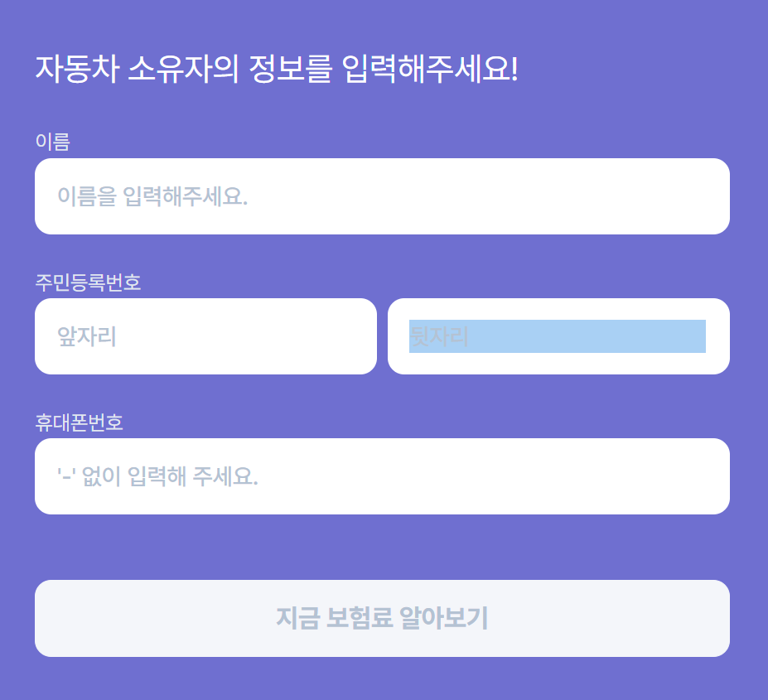Click the 이름 field label
The image size is (768, 700).
click(52, 142)
